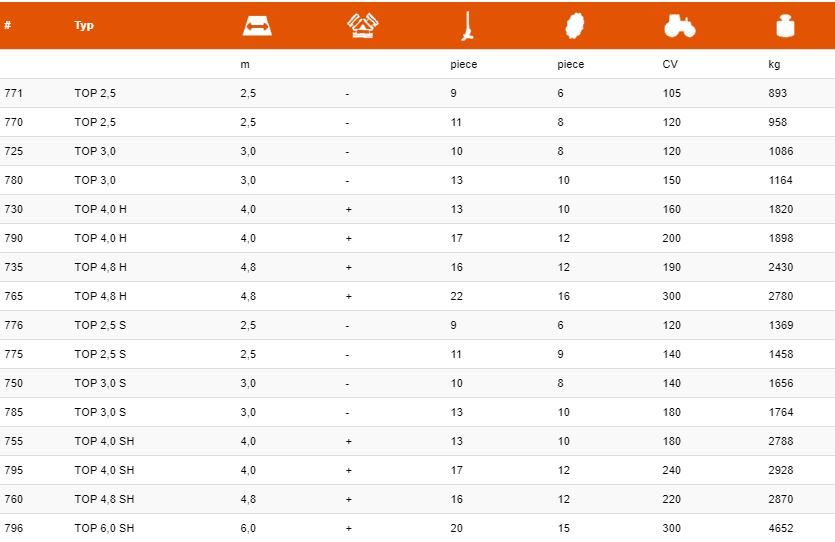Click the disc blade icon in header

[x=574, y=26]
